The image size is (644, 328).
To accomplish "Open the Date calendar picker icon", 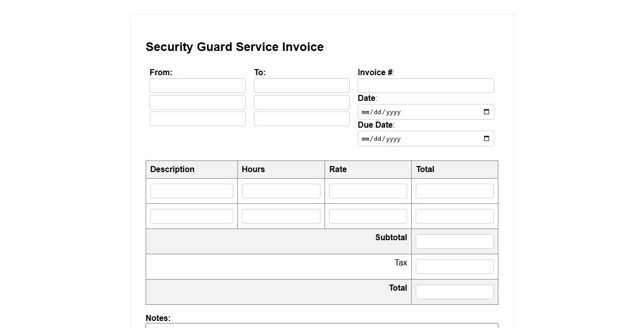I will 486,112.
